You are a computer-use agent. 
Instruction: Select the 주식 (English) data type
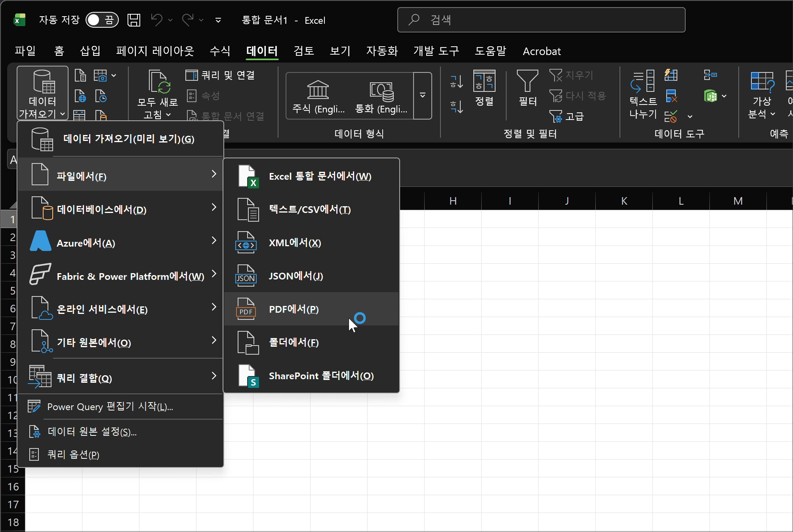[x=318, y=96]
